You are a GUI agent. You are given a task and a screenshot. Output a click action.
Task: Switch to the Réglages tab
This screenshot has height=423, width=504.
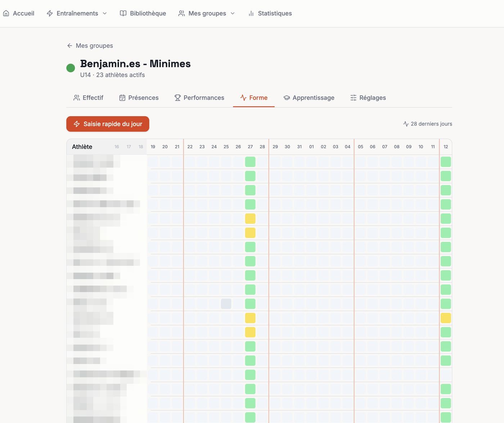tap(368, 98)
